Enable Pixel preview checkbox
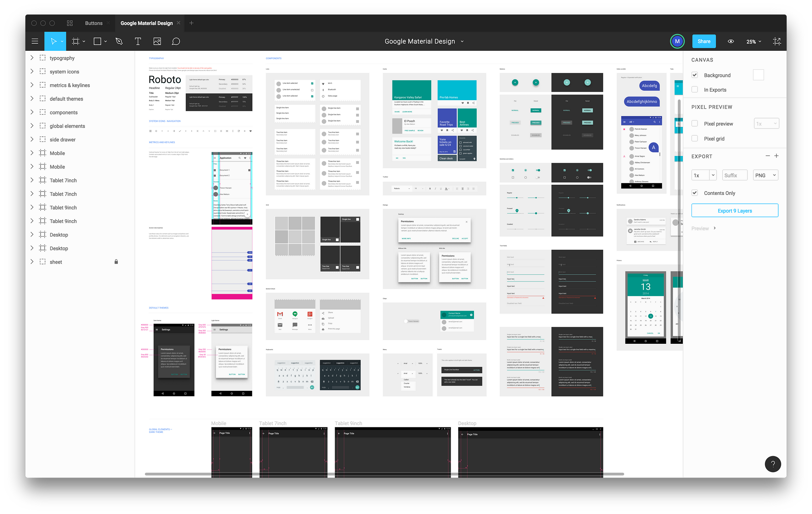The width and height of the screenshot is (812, 514). pyautogui.click(x=695, y=123)
